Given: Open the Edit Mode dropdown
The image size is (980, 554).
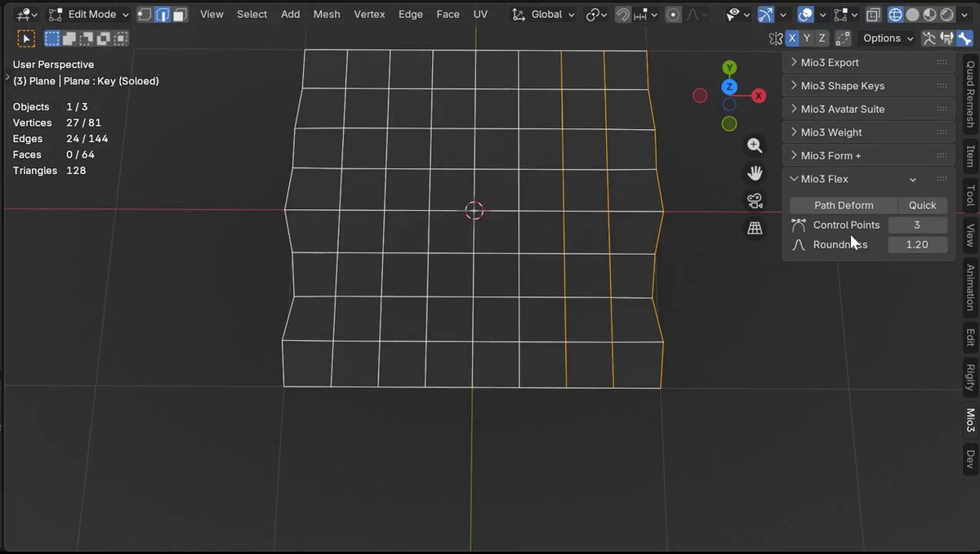Looking at the screenshot, I should (88, 14).
